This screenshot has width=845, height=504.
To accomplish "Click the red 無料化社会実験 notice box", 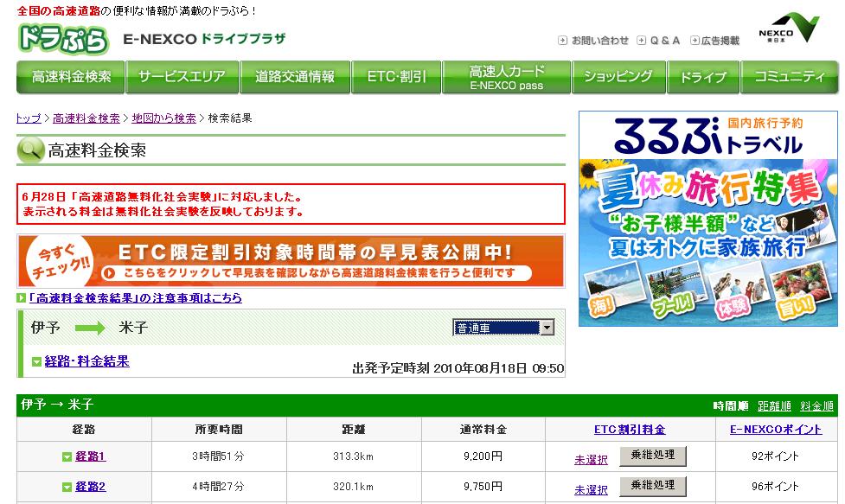I will tap(291, 204).
